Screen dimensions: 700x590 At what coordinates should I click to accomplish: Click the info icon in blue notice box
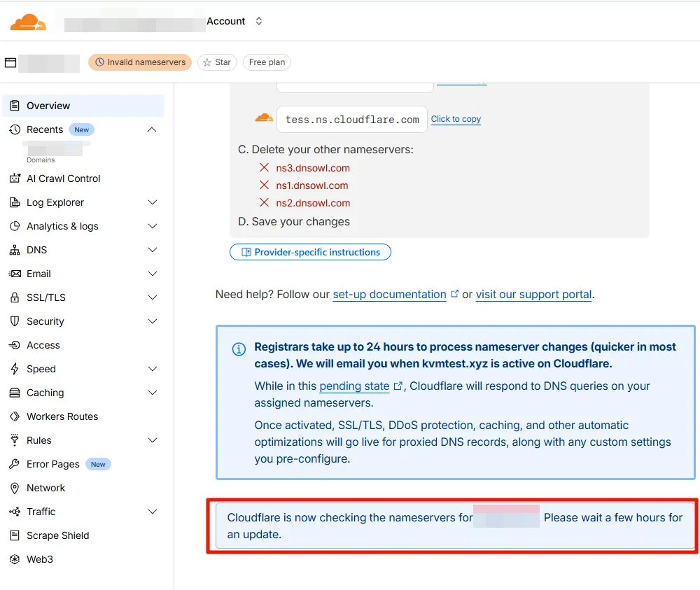point(239,349)
